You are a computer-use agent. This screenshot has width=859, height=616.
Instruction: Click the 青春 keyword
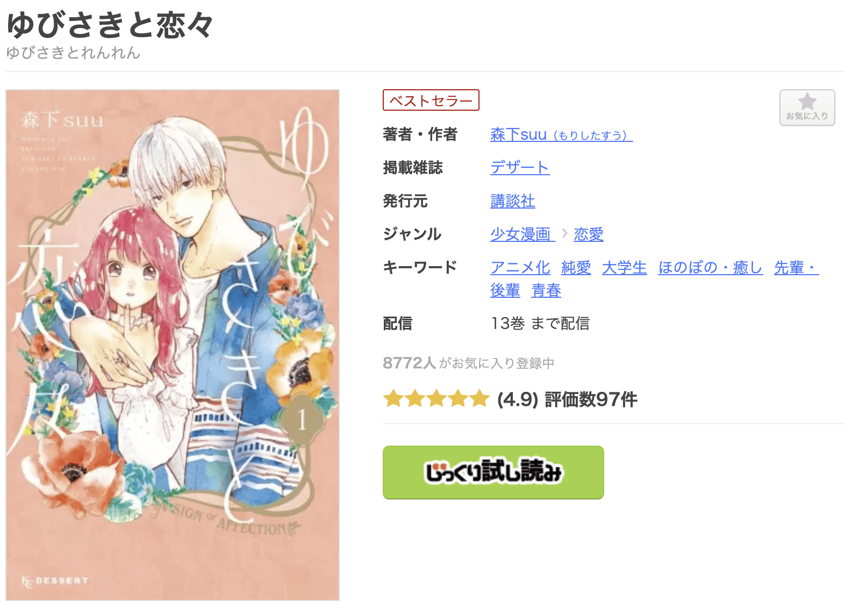coord(546,290)
